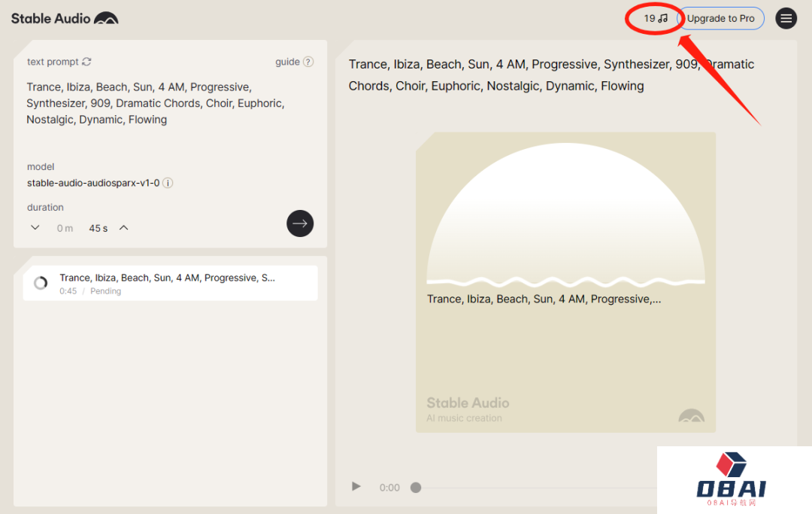Open the hamburger menu

point(786,19)
